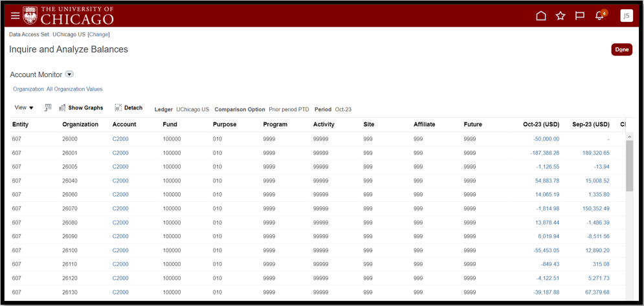Click the 14,065.19 balance amount
The image size is (644, 306).
click(547, 194)
